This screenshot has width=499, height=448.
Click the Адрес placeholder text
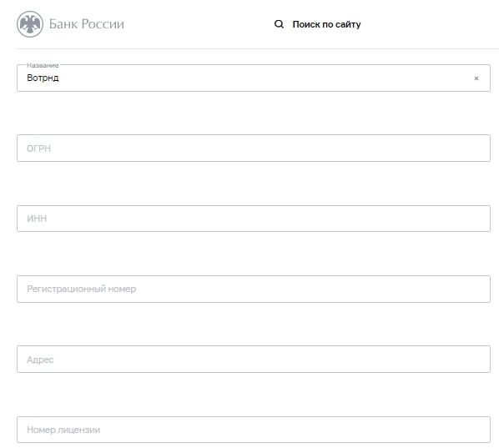tap(40, 360)
